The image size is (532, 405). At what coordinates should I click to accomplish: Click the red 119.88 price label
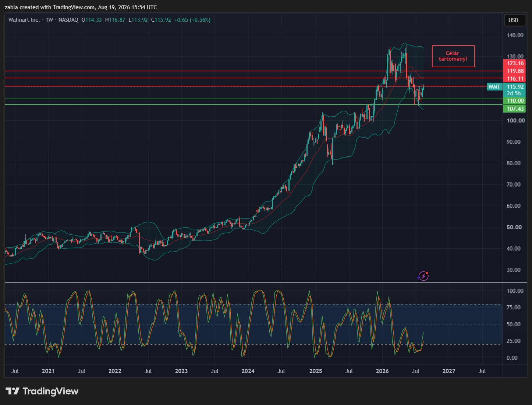coord(514,71)
